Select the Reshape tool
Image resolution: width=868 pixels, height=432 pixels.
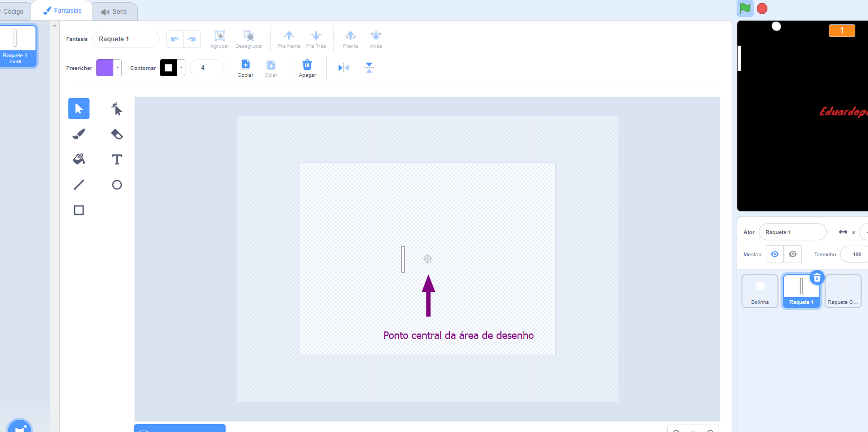click(x=117, y=109)
